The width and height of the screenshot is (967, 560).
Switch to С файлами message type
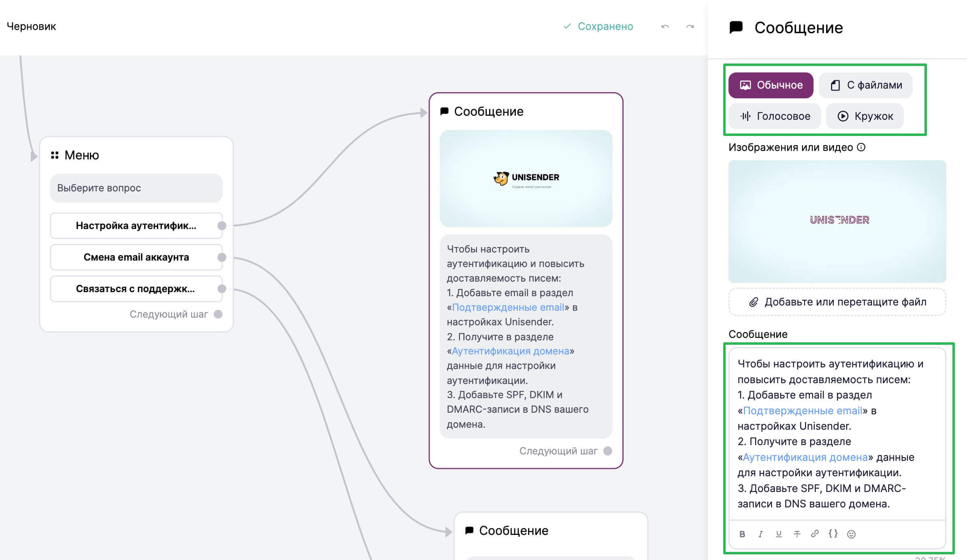coord(866,85)
